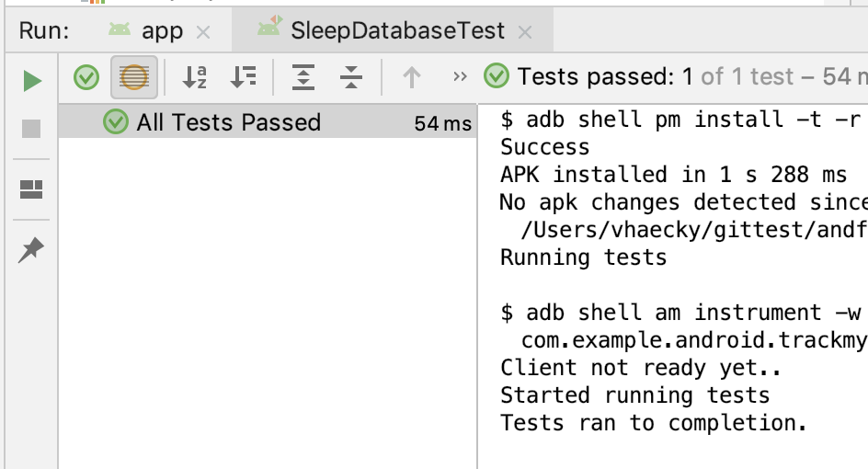Toggle the Show Ignored tests filter
Screen dimensions: 868x469
[134, 78]
